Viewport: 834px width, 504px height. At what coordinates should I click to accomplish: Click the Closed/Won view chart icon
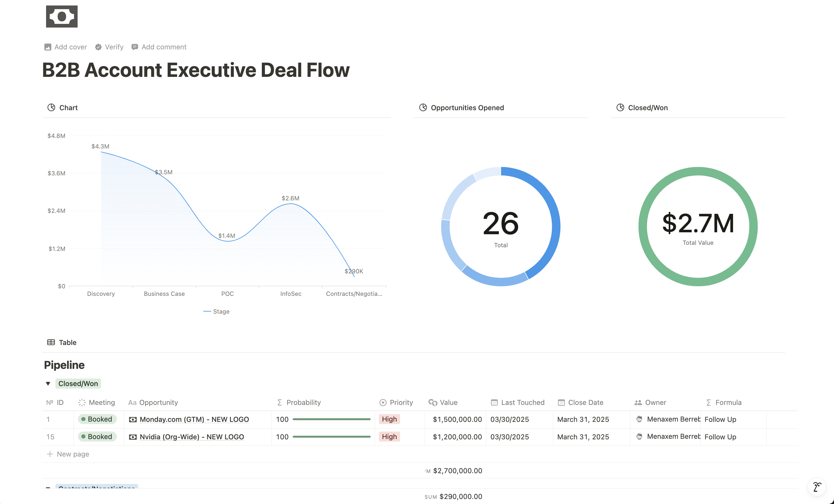coord(620,108)
